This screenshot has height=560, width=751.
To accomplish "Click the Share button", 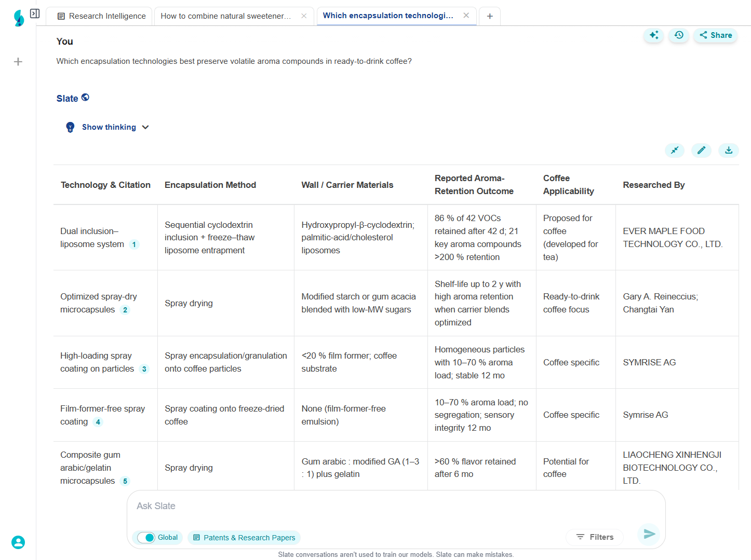I will (715, 35).
